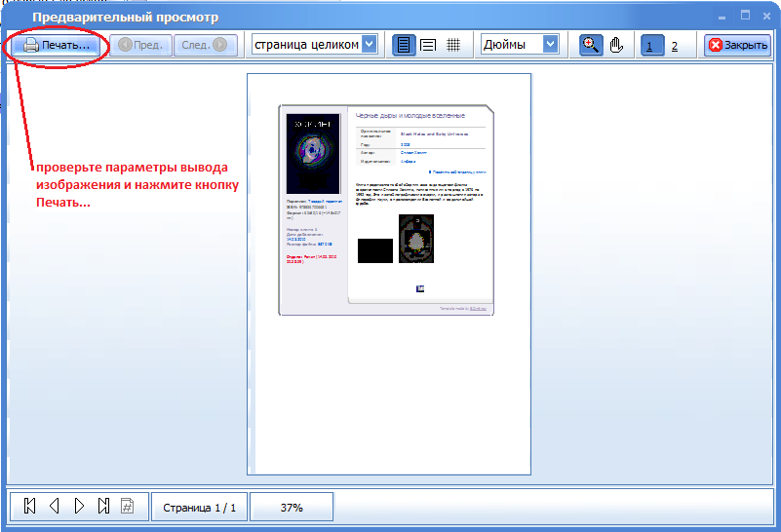Maximize the preview window
The width and height of the screenshot is (781, 532).
[x=745, y=16]
